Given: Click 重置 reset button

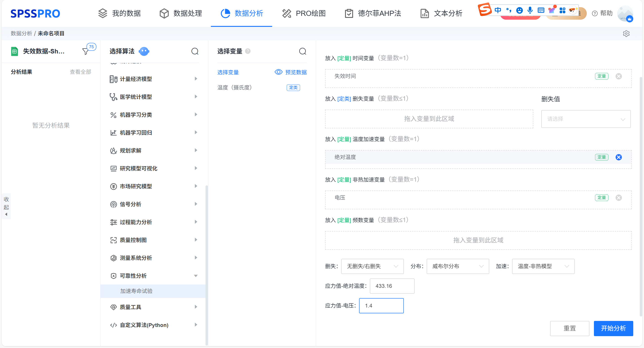Looking at the screenshot, I should (570, 328).
